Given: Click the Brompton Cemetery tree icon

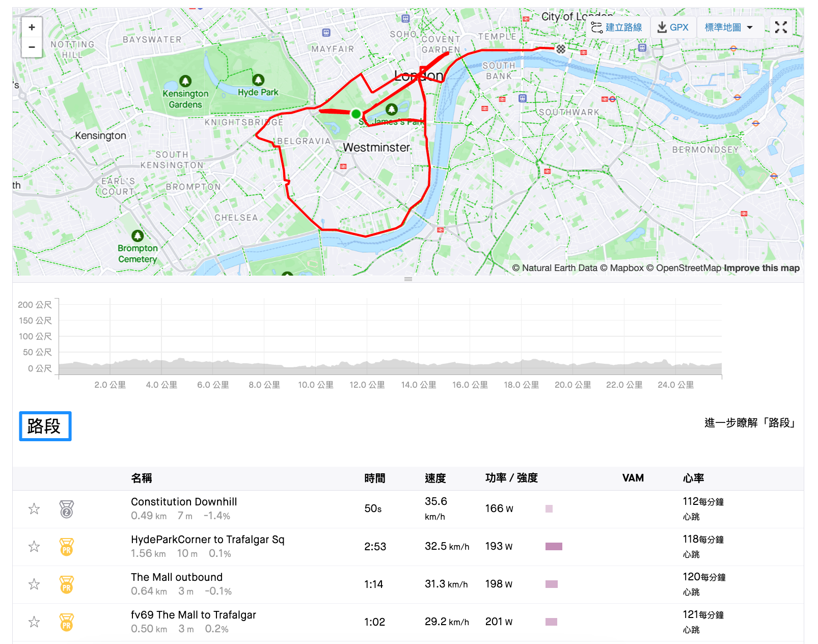Looking at the screenshot, I should (x=138, y=236).
